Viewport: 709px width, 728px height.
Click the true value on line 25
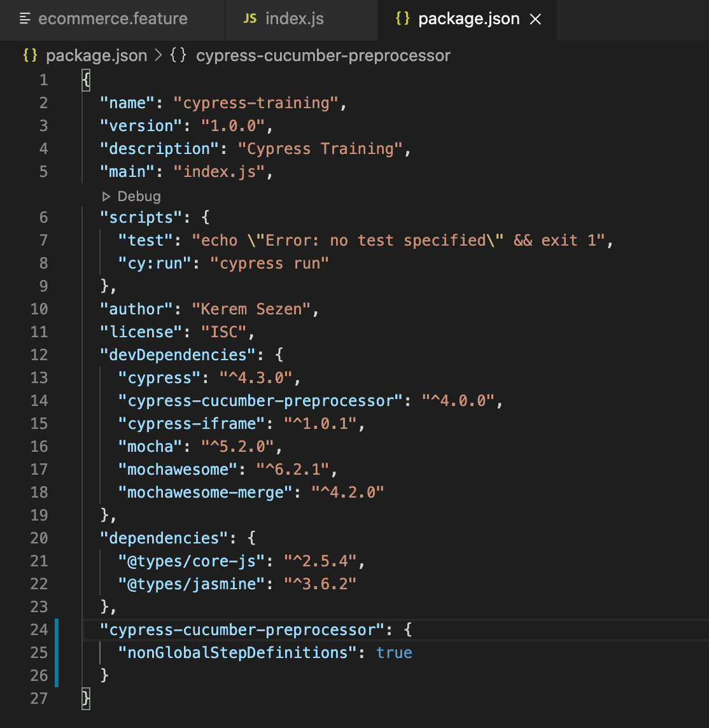pyautogui.click(x=394, y=653)
